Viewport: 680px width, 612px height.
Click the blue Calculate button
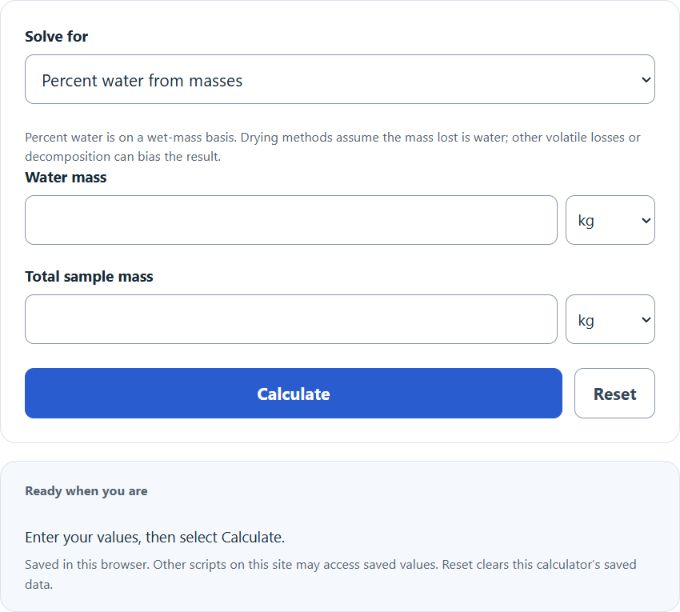294,393
